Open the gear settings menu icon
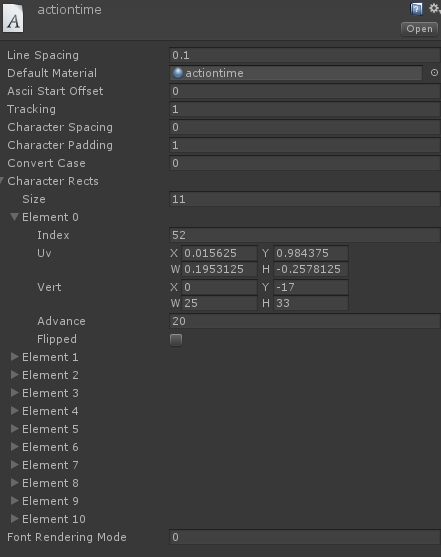The width and height of the screenshot is (441, 557). pyautogui.click(x=434, y=9)
